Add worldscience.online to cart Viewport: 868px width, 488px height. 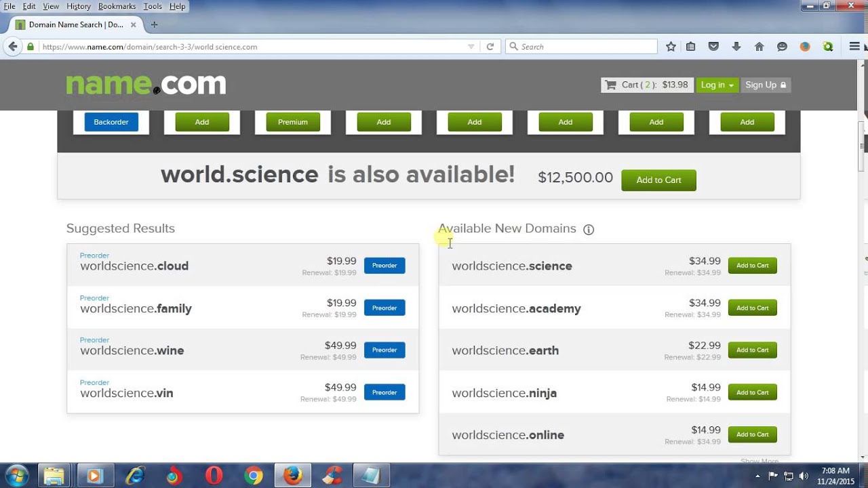point(753,434)
